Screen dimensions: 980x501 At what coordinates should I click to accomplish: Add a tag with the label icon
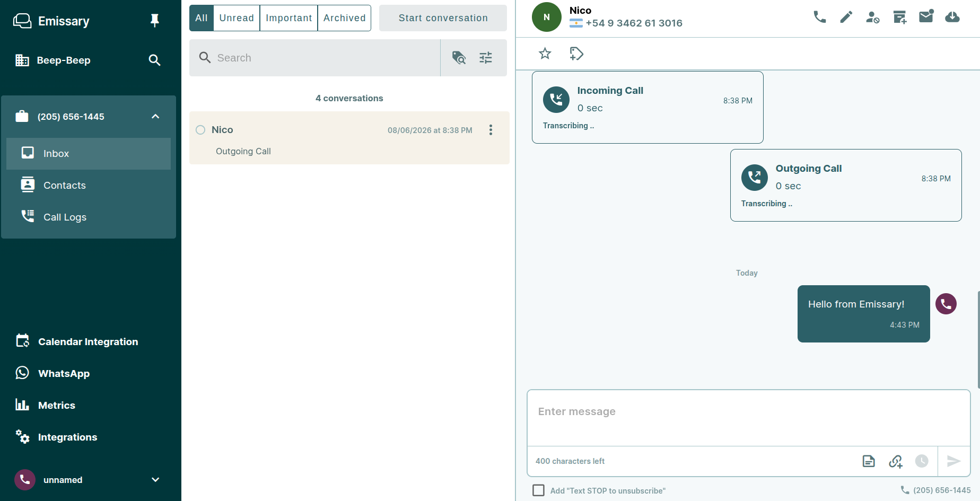[x=576, y=54]
